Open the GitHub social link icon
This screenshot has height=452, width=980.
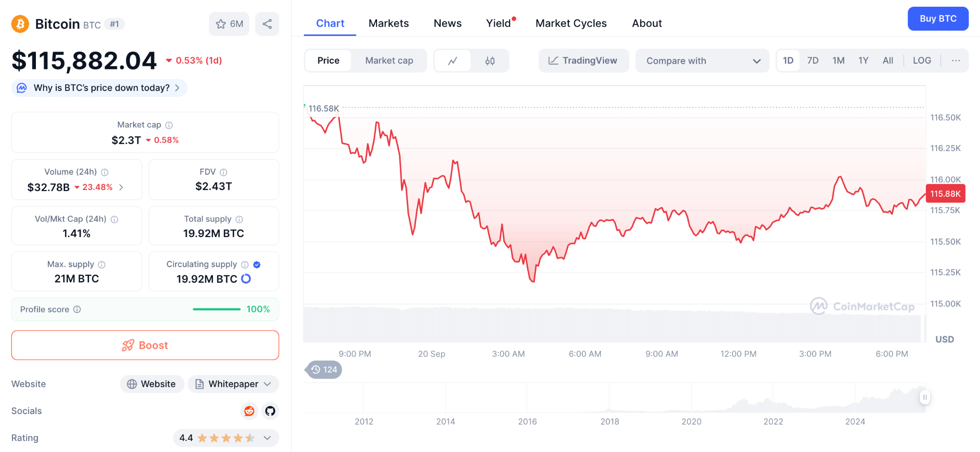coord(270,411)
